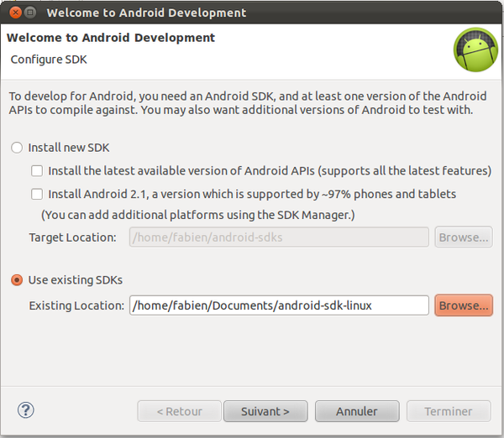This screenshot has height=438, width=504.
Task: Click the Configure SDK subtitle
Action: tap(49, 60)
